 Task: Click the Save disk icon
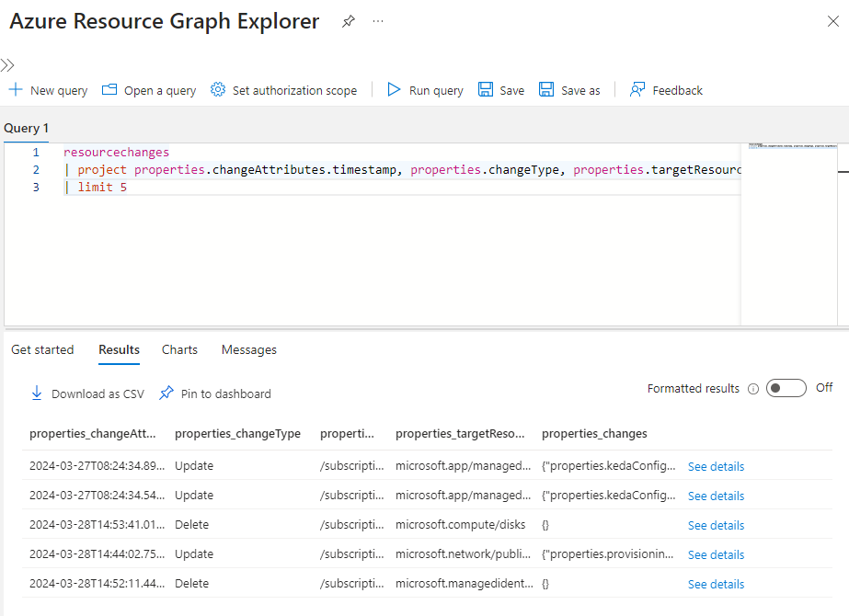coord(485,90)
